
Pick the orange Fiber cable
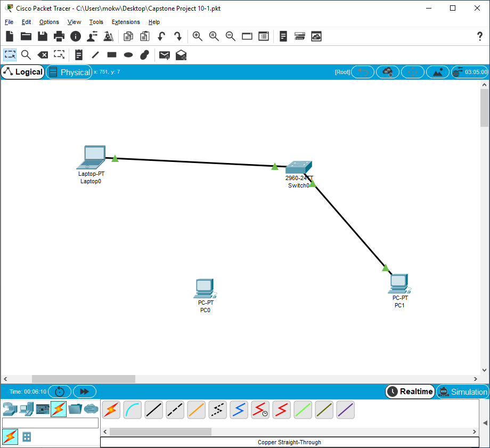[x=196, y=410]
